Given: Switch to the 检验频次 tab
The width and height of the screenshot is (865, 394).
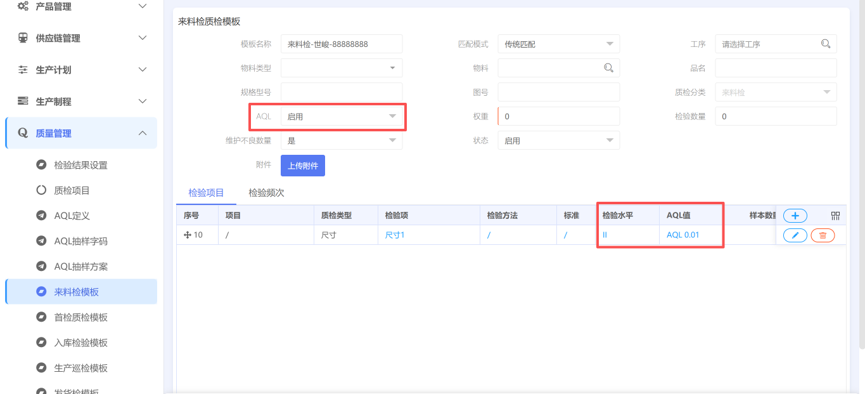Looking at the screenshot, I should [x=266, y=193].
